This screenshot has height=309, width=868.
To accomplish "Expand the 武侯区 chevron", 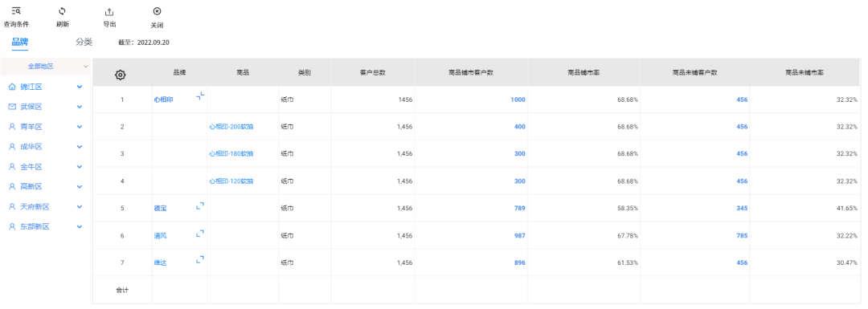I will tap(80, 107).
